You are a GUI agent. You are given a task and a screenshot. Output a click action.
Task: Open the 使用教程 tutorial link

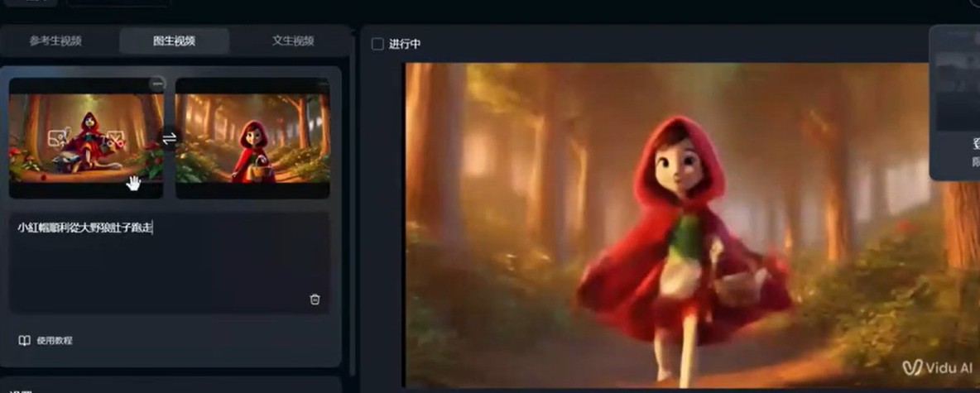click(46, 341)
